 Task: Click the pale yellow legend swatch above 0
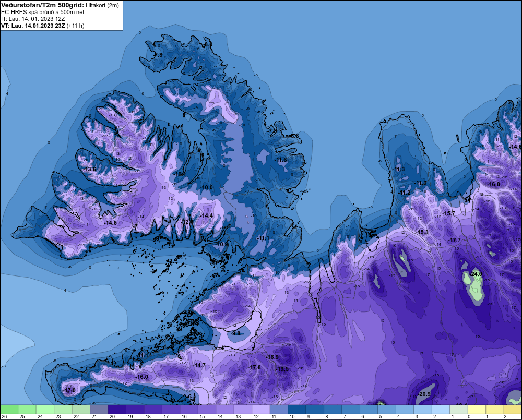[477, 409]
